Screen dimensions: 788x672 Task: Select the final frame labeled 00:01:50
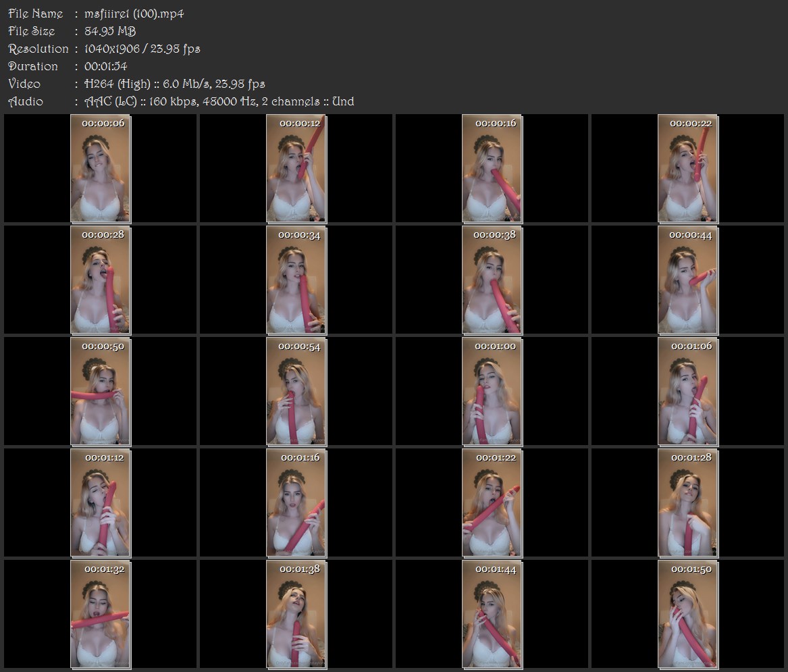(688, 615)
